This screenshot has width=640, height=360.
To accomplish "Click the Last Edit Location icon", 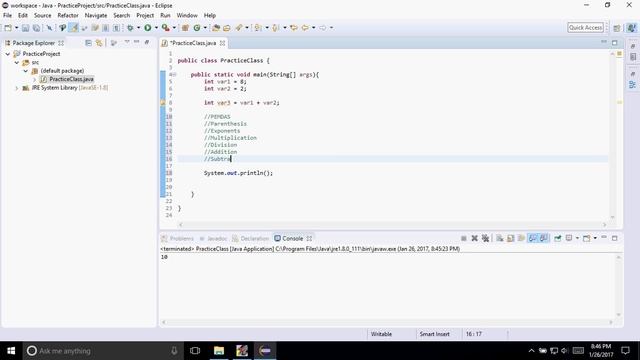I will 294,28.
